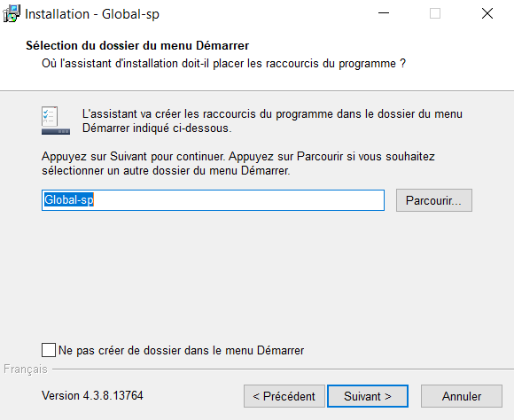Cancel the installation with Annuler
This screenshot has width=514, height=420.
pos(462,396)
